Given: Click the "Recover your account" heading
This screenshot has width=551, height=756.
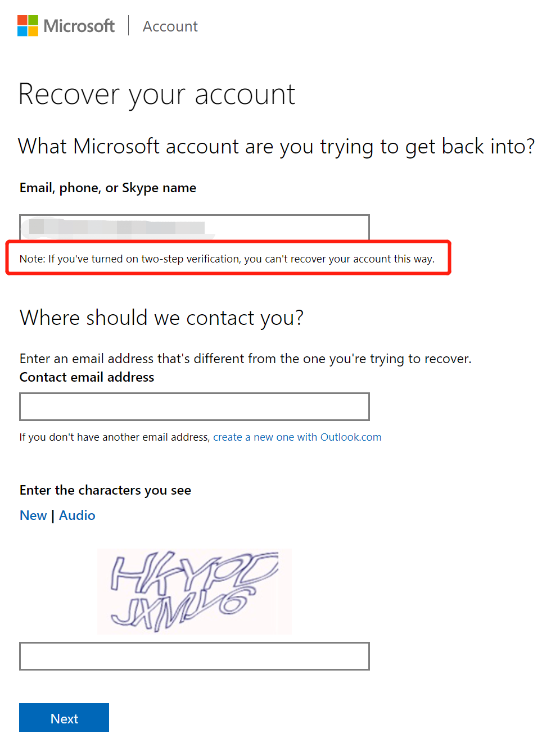Looking at the screenshot, I should coord(157,94).
